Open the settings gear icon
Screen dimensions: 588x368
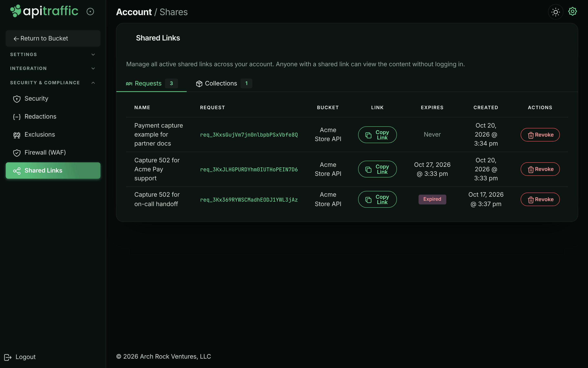pos(572,11)
